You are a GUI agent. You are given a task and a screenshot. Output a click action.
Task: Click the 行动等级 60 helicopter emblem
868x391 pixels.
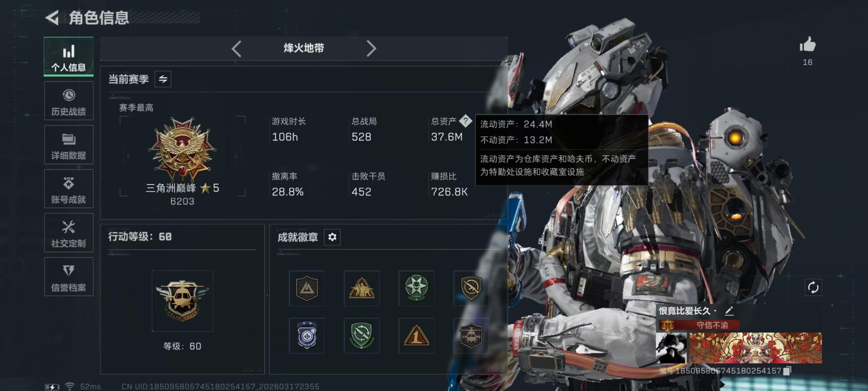(182, 301)
